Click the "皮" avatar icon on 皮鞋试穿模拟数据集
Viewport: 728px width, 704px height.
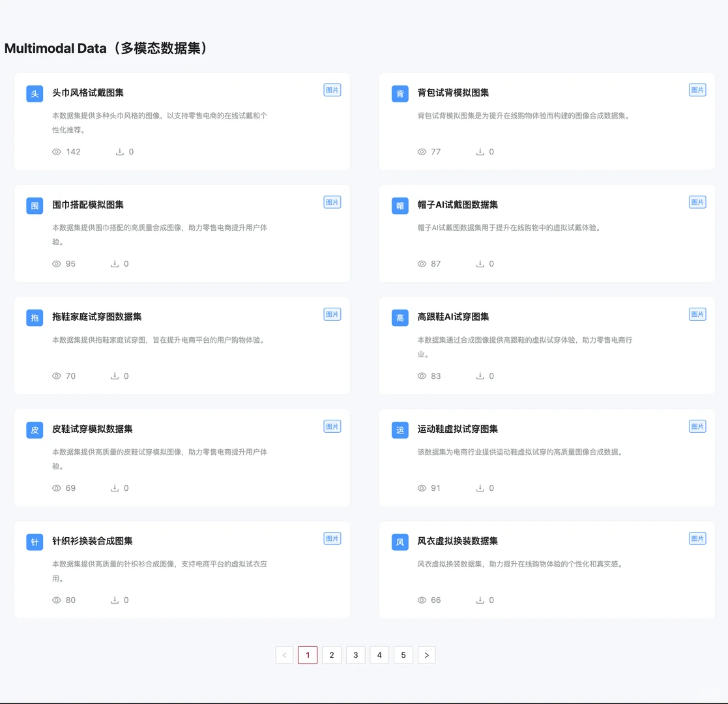(34, 430)
